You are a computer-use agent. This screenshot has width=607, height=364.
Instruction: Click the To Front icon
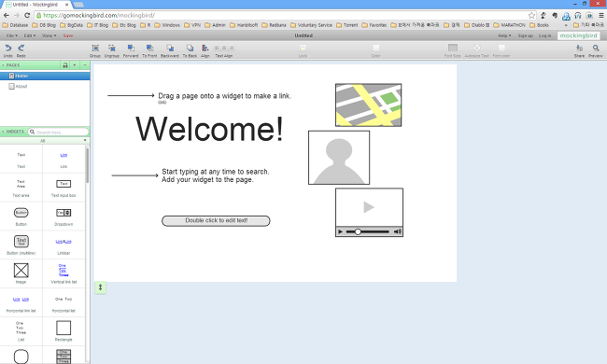click(x=149, y=48)
